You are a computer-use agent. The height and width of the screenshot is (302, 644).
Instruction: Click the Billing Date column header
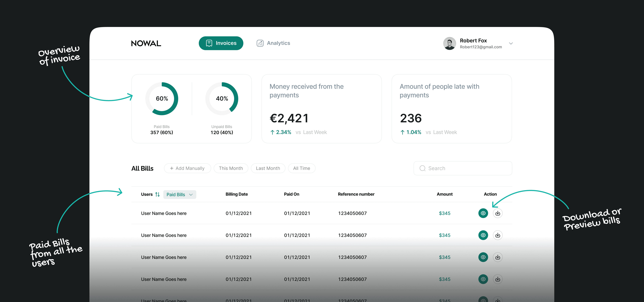click(x=237, y=194)
